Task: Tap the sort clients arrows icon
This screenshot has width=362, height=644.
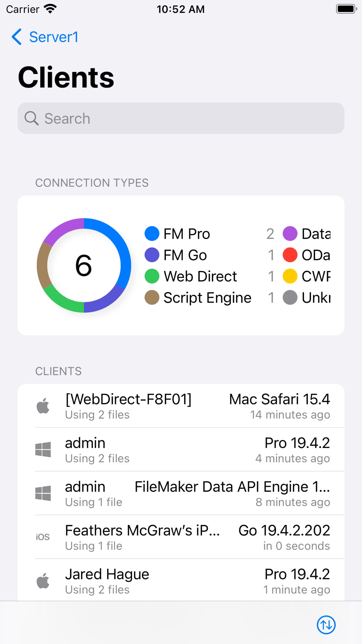Action: pyautogui.click(x=326, y=625)
